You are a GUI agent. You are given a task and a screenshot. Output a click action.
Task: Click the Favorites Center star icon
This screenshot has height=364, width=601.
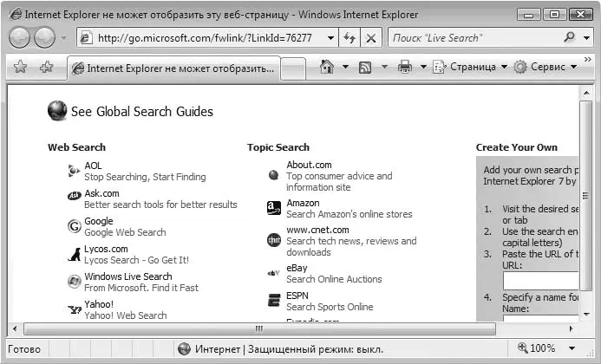20,67
